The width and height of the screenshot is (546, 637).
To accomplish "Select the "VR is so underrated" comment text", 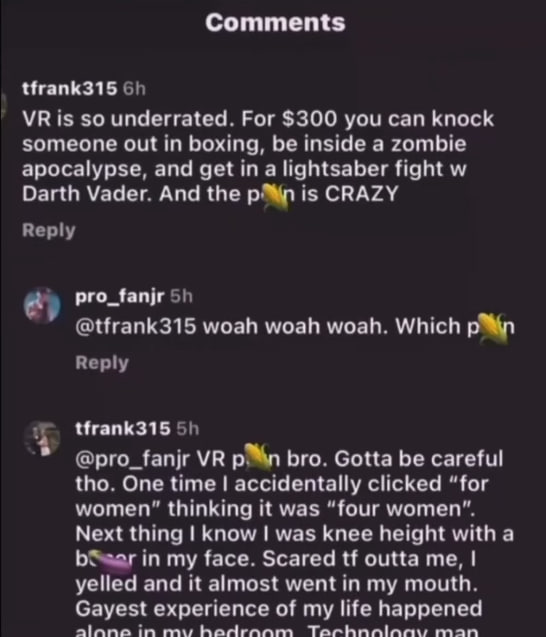I will [258, 156].
